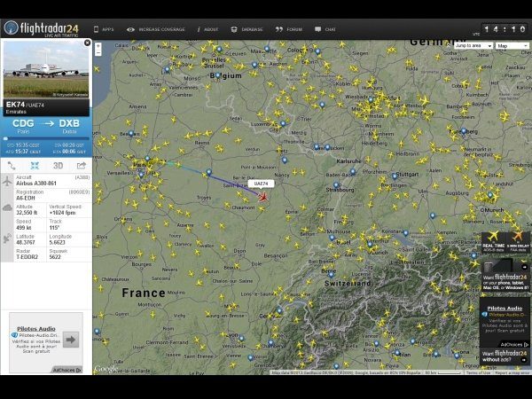Click the squawk value 5622

[55, 257]
